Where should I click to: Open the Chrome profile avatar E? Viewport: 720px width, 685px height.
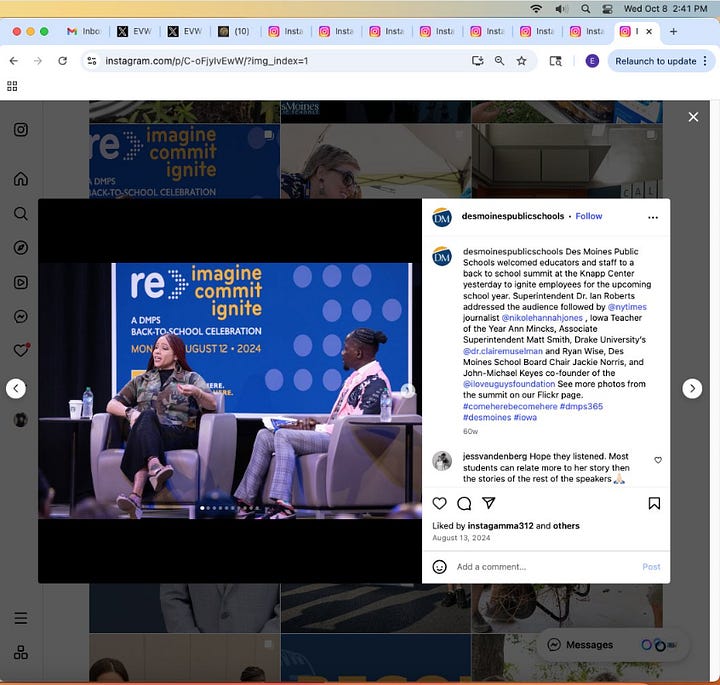(x=592, y=61)
